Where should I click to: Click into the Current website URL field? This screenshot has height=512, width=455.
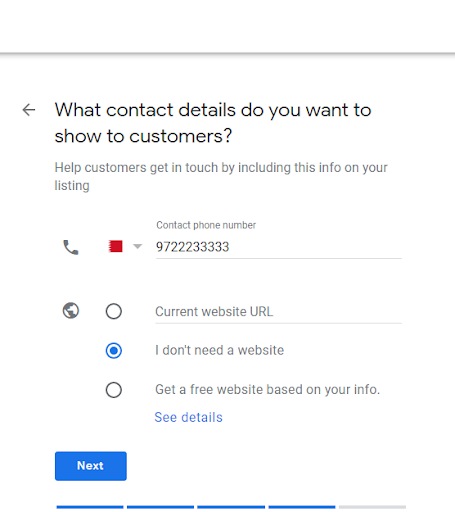pyautogui.click(x=279, y=312)
